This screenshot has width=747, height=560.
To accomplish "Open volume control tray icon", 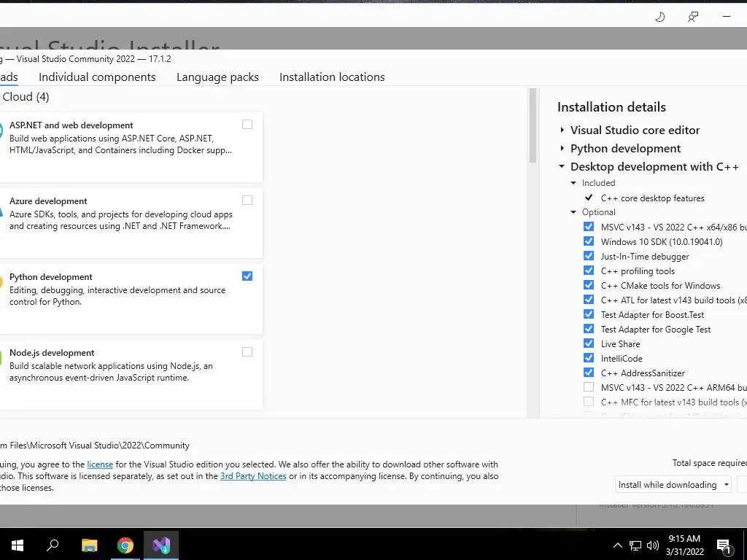I will (653, 545).
